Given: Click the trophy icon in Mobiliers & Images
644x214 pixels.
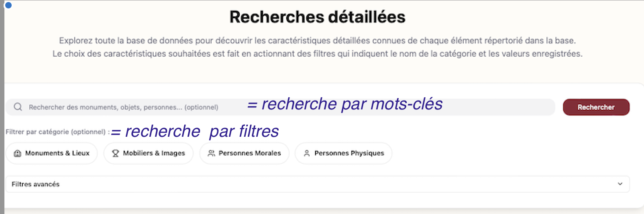Looking at the screenshot, I should pyautogui.click(x=115, y=153).
